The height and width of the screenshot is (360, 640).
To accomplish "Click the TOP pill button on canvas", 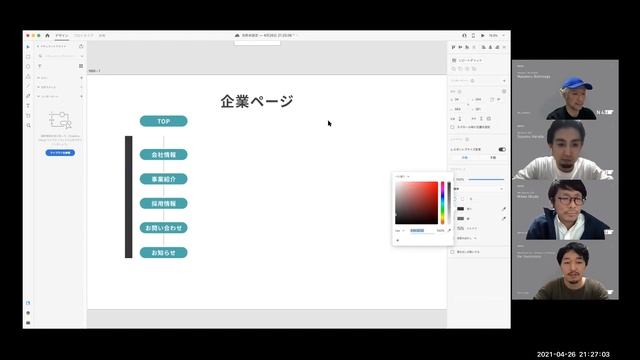I will tap(164, 121).
